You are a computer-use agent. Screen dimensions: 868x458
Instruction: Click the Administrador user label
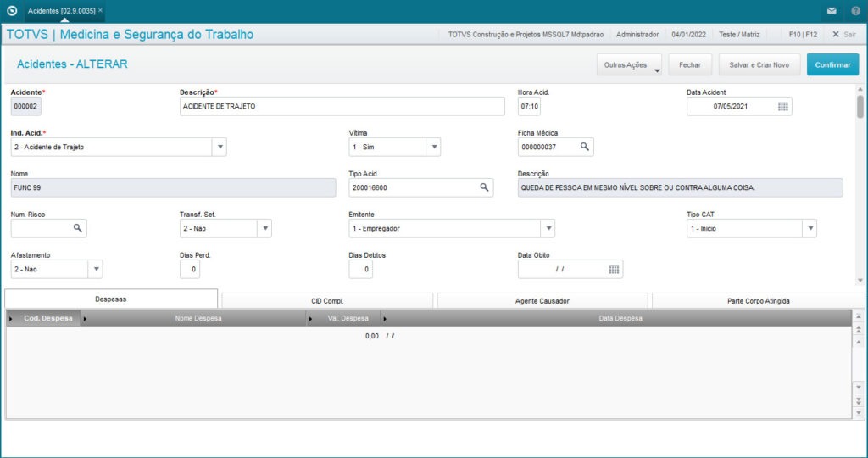tap(637, 34)
